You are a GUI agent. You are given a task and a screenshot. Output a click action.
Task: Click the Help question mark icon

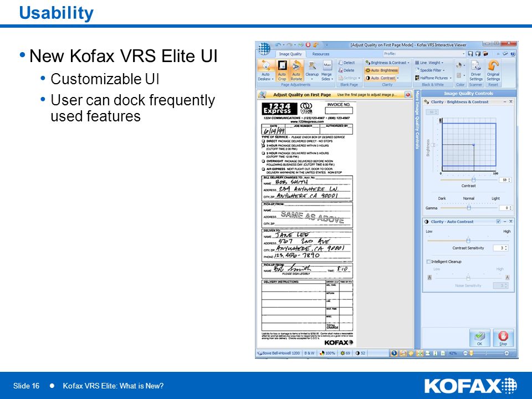point(513,54)
